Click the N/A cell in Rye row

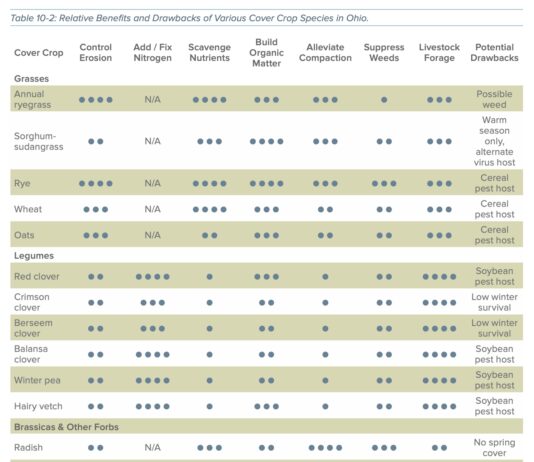tap(153, 183)
